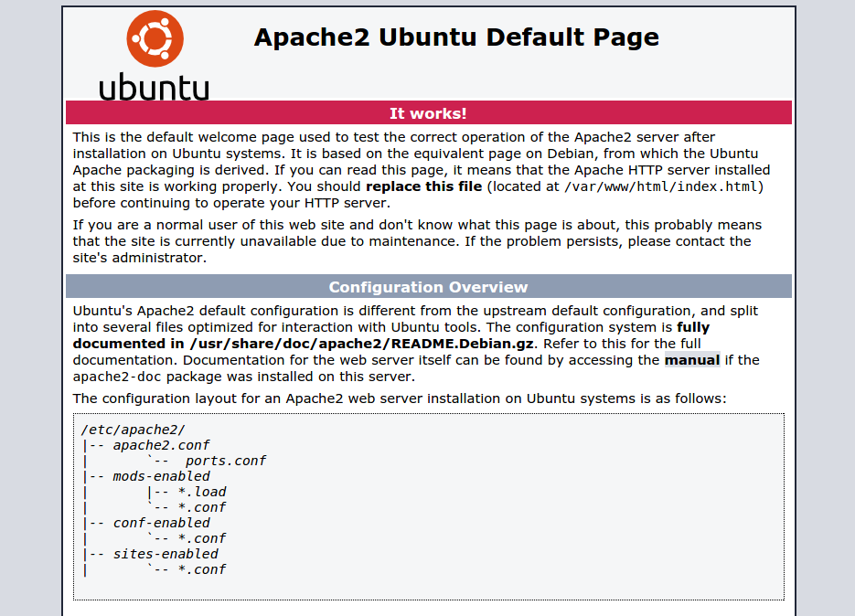Click the sites-enabled entry

pos(166,553)
